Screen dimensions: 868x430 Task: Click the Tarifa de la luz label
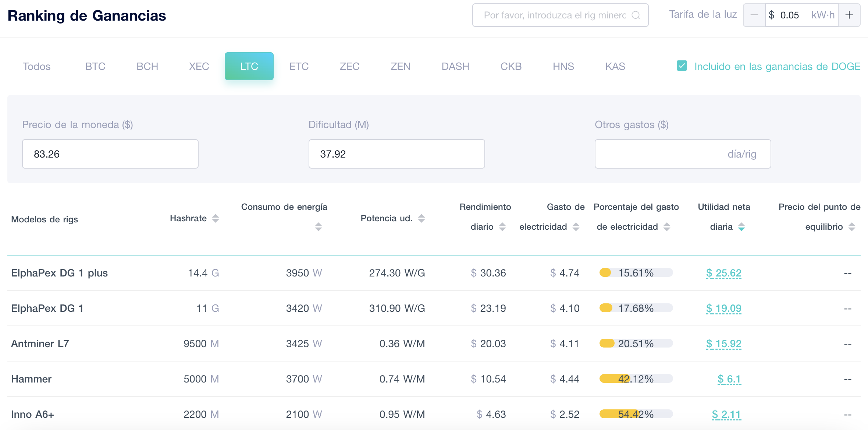pos(703,14)
